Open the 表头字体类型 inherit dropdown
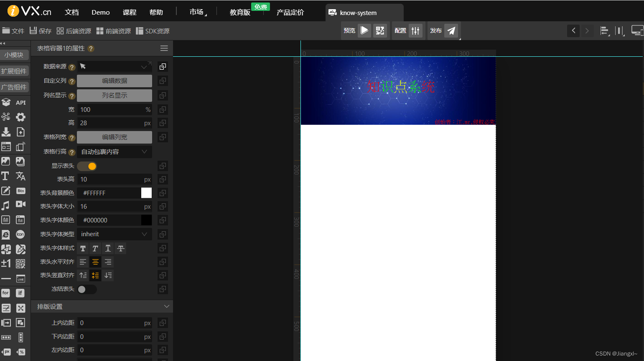Viewport: 644px width, 361px height. point(115,234)
